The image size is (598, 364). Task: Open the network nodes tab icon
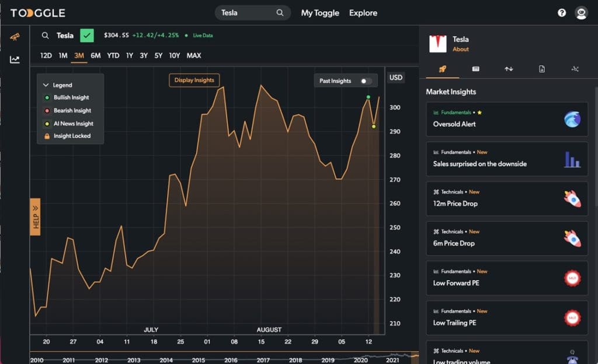575,69
